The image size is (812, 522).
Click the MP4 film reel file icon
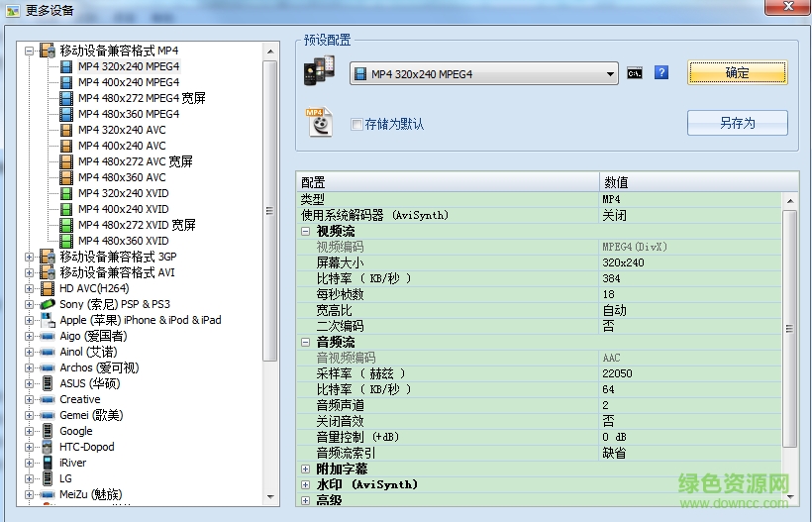320,122
